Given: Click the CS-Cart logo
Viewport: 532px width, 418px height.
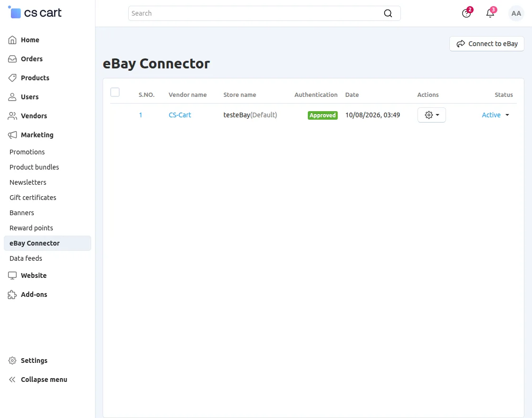Looking at the screenshot, I should pos(35,13).
